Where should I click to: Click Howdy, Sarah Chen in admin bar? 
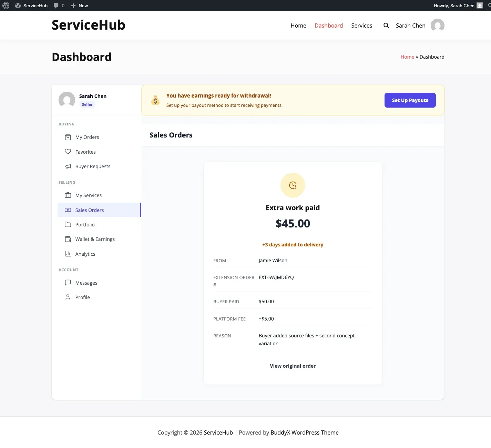click(x=454, y=6)
